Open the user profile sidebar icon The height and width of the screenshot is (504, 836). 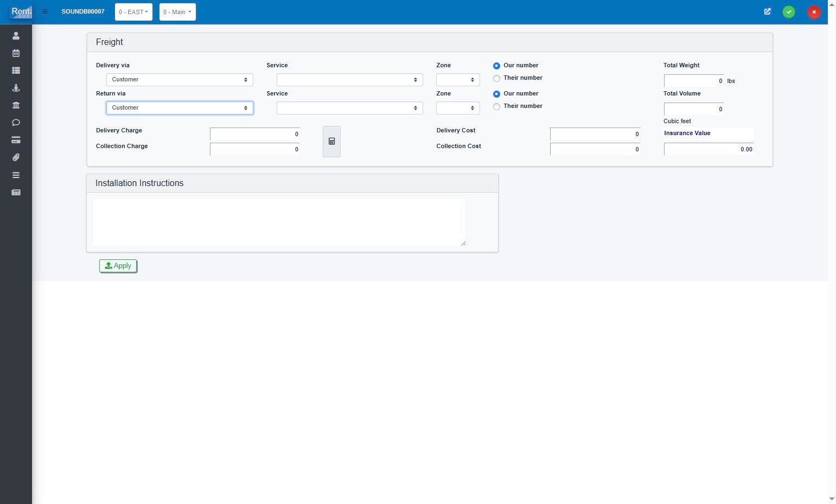[x=16, y=36]
